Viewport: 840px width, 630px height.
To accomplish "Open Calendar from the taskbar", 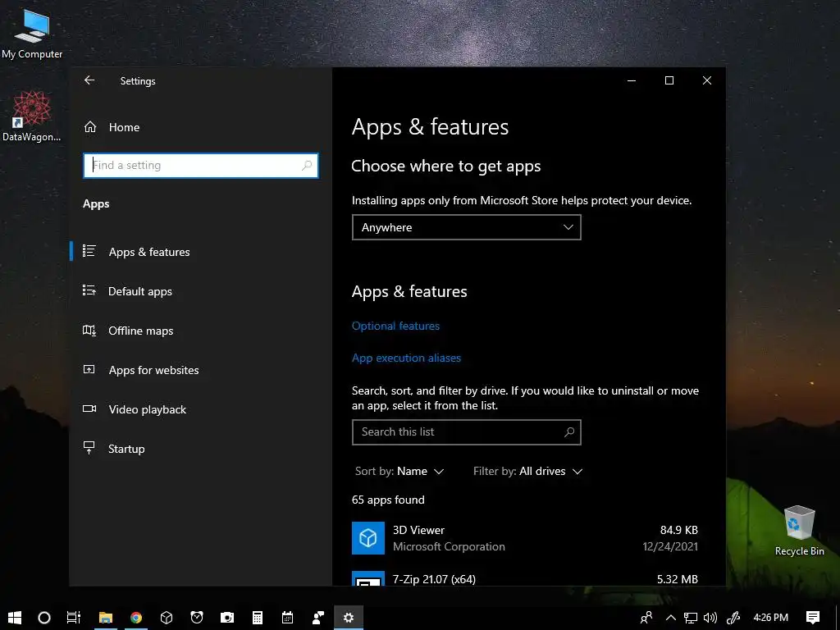I will [288, 618].
